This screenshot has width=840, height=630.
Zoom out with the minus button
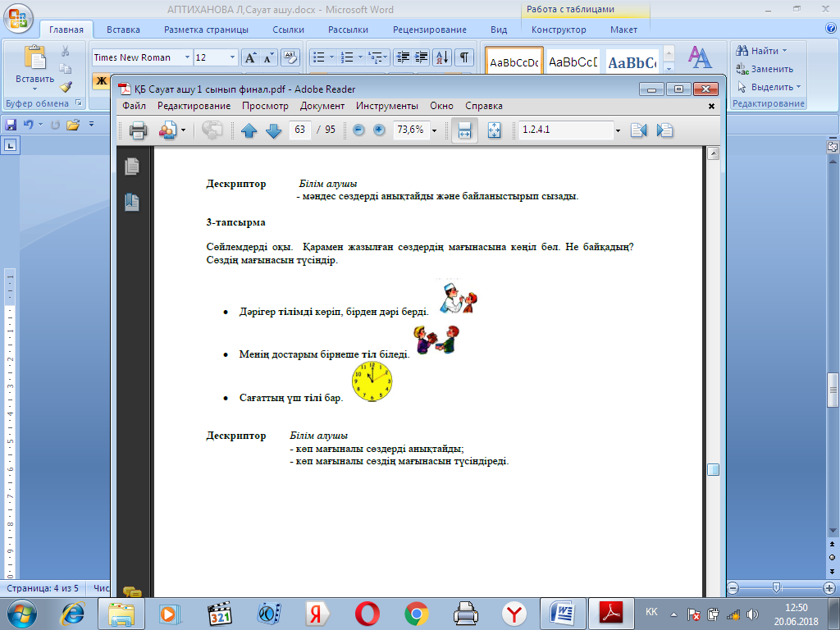pyautogui.click(x=359, y=130)
